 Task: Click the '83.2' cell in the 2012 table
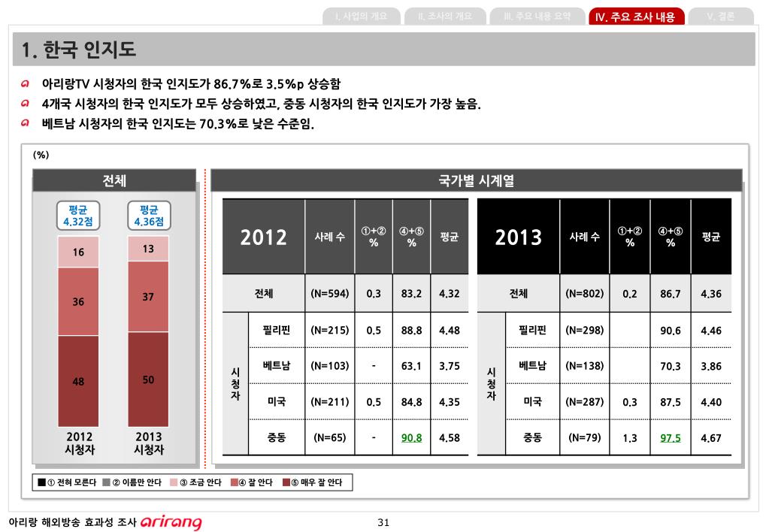[x=411, y=294]
